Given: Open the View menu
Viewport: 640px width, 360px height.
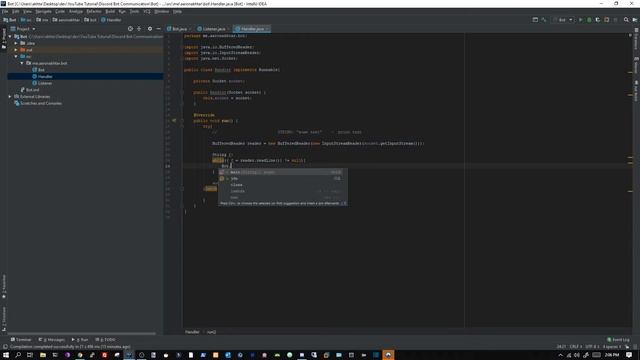Looking at the screenshot, I should (x=27, y=11).
